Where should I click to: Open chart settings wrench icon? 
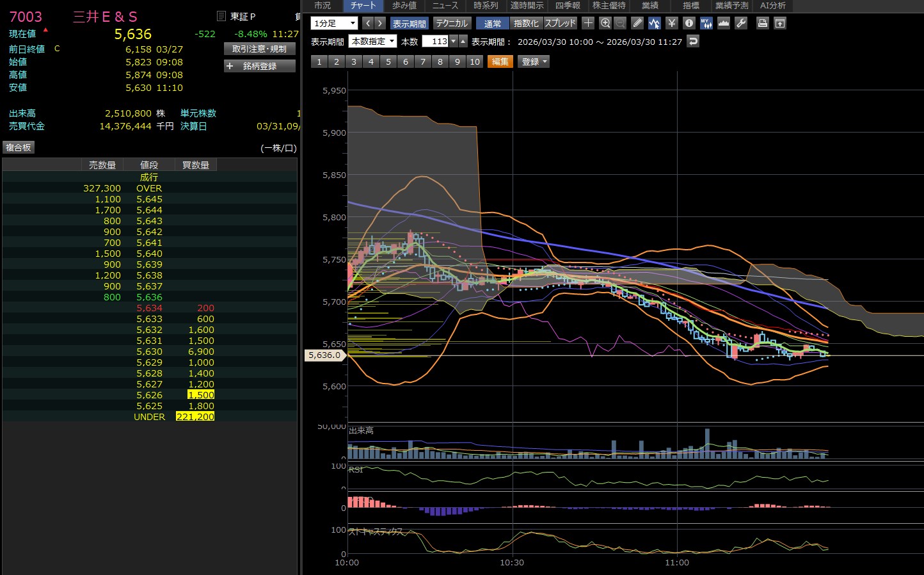[x=741, y=23]
